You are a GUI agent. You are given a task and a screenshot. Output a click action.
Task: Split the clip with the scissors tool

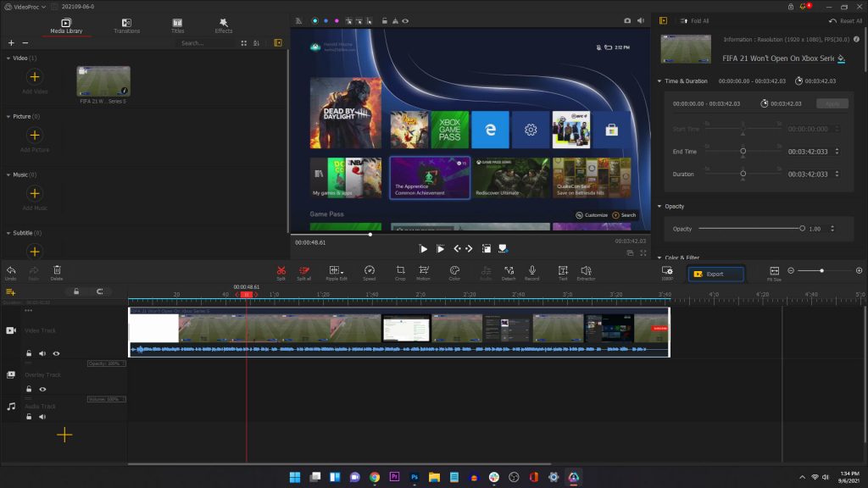pos(281,272)
